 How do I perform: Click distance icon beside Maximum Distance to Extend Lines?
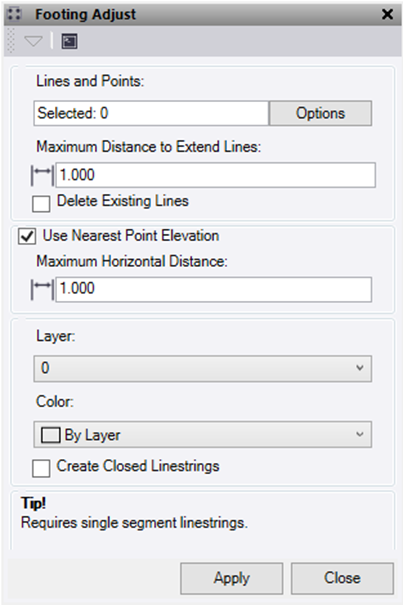42,175
